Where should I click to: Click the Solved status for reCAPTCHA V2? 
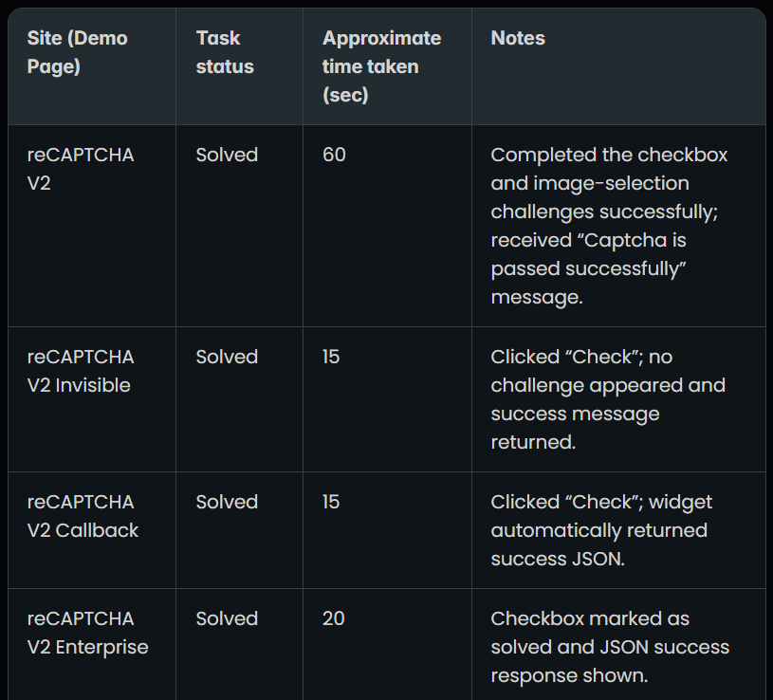coord(227,155)
